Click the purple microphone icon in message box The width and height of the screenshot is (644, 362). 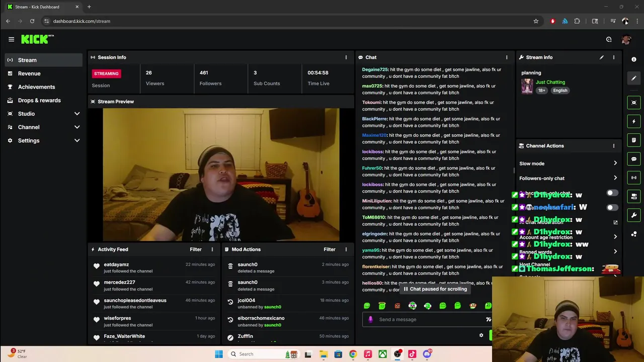371,319
